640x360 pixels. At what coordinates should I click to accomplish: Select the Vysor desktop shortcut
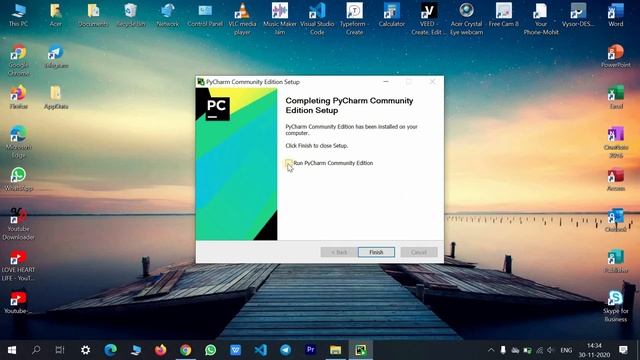pyautogui.click(x=578, y=15)
